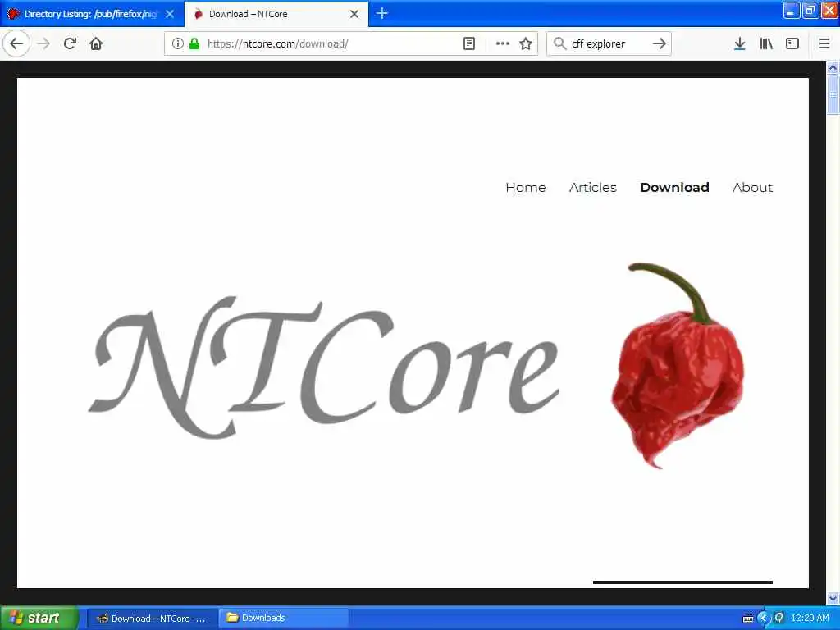The image size is (840, 630).
Task: Click the red pepper logo image
Action: coord(678,365)
